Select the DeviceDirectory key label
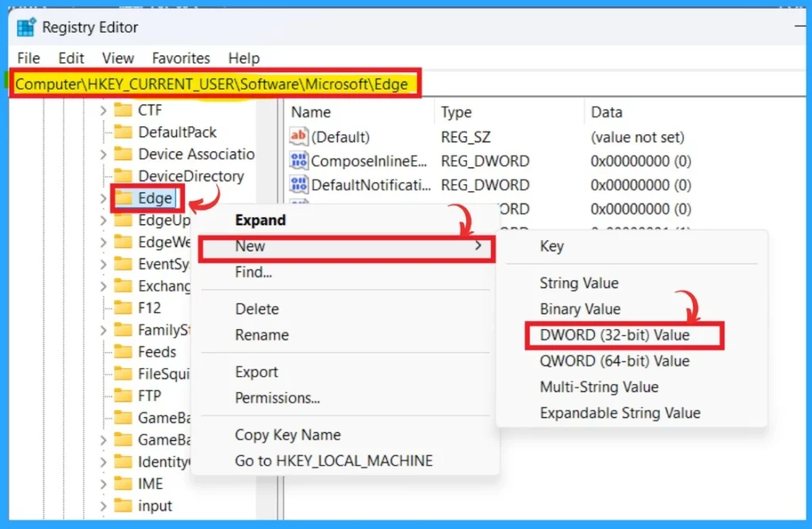The width and height of the screenshot is (812, 529). click(x=190, y=176)
